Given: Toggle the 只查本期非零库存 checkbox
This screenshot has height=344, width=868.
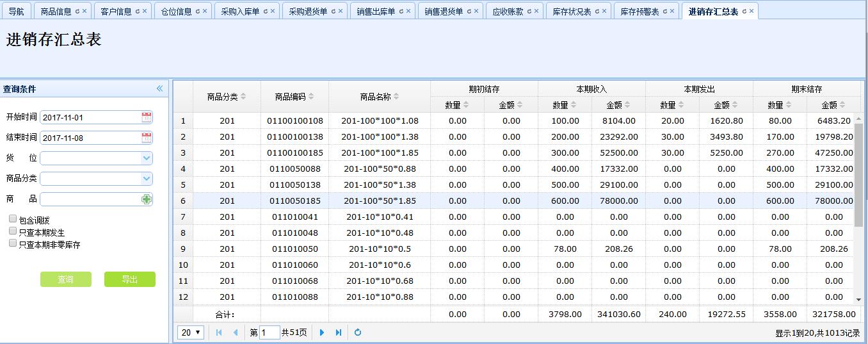Looking at the screenshot, I should pos(13,243).
